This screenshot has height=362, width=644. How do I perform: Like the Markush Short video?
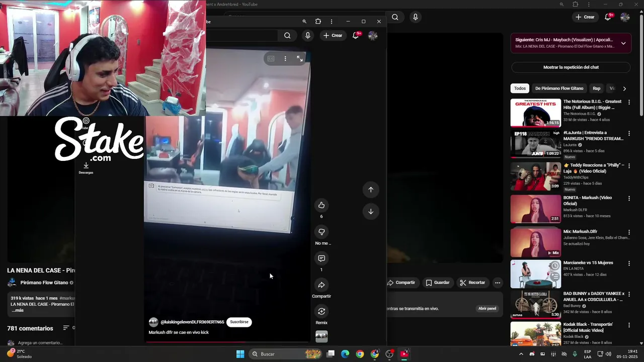pos(321,205)
